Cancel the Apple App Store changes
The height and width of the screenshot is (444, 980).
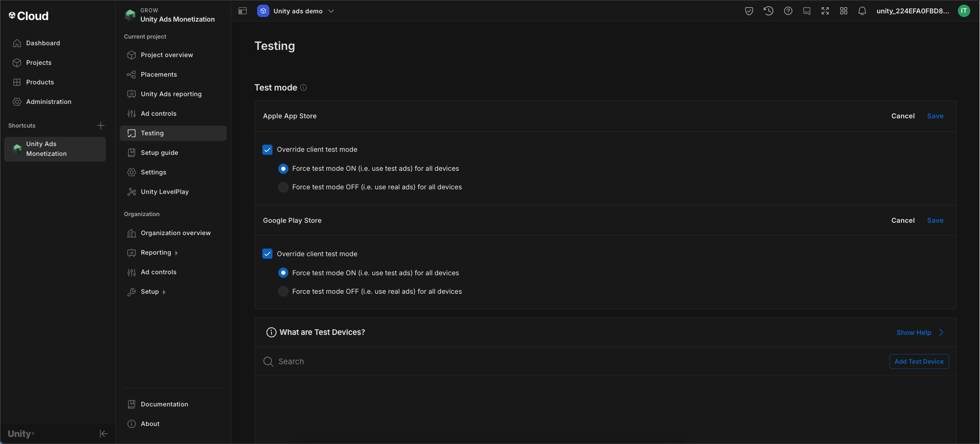[x=903, y=116]
